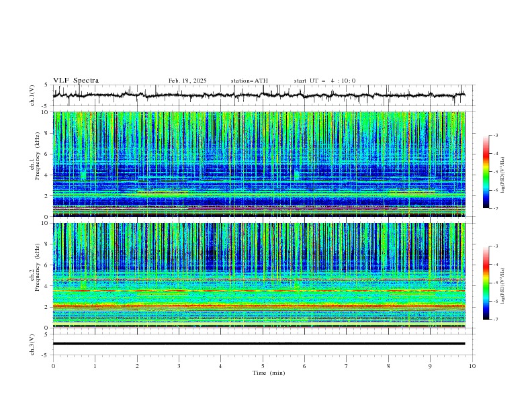The image size is (532, 411).
Task: Click the log(PSD) label beside ch.2 colorbar
Action: click(502, 286)
